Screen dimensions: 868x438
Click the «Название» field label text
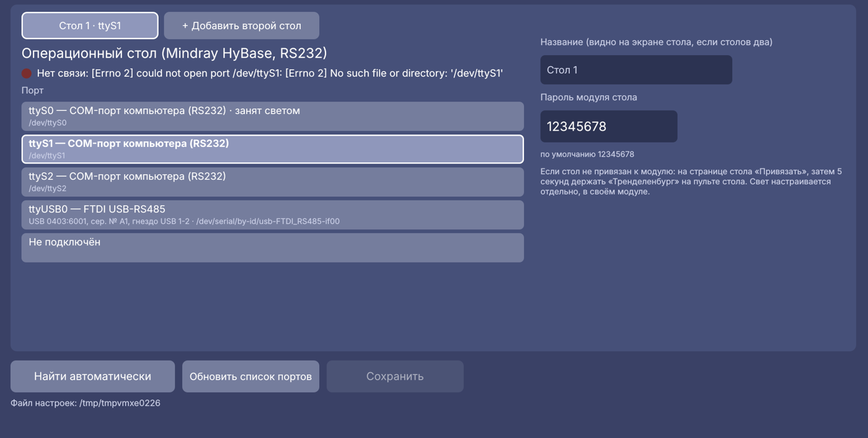click(657, 42)
